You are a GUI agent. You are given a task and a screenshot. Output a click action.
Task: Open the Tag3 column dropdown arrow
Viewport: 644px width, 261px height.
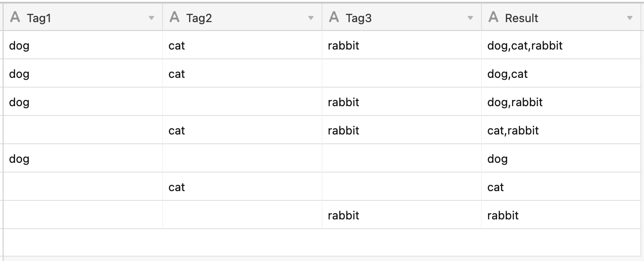point(470,18)
